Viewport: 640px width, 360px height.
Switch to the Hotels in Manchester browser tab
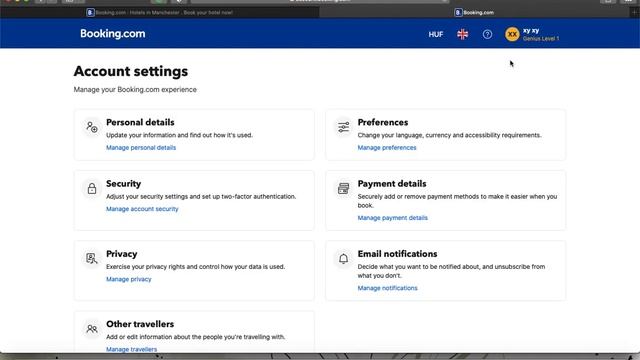pyautogui.click(x=160, y=13)
